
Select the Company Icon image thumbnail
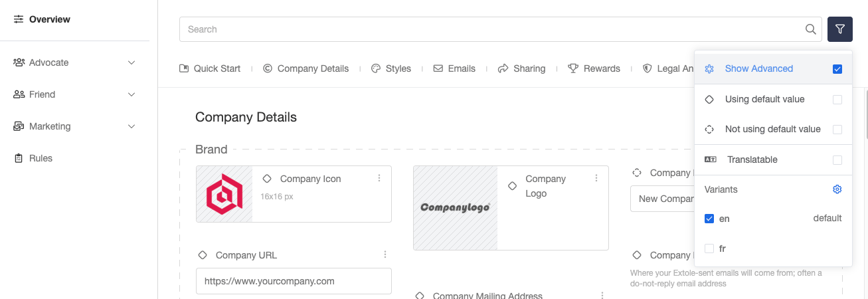224,194
